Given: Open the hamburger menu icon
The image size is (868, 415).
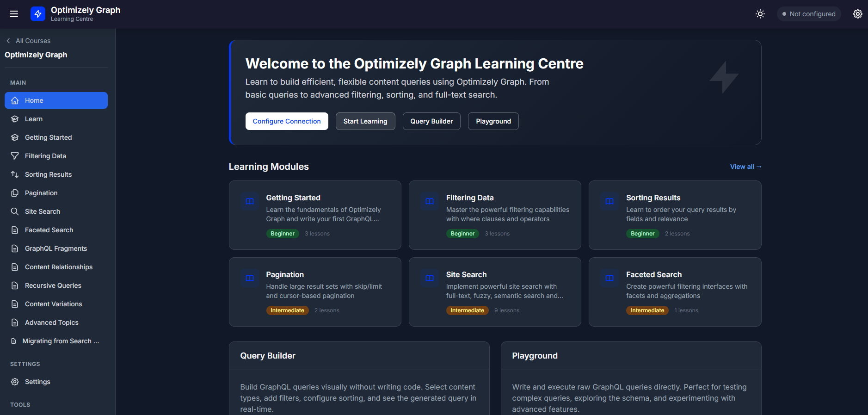Looking at the screenshot, I should pos(14,14).
